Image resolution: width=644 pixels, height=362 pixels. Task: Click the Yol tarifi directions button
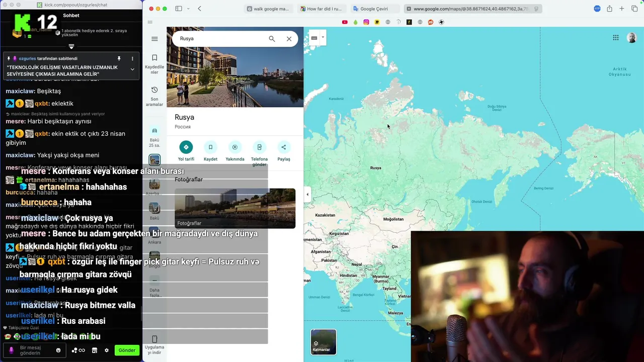pyautogui.click(x=186, y=151)
